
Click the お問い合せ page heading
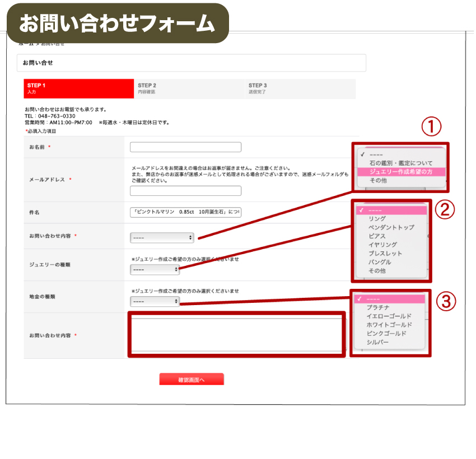[38, 63]
